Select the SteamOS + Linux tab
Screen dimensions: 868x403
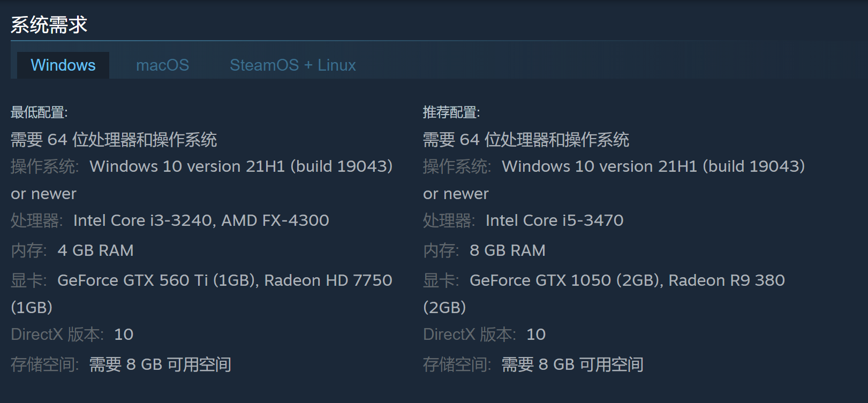point(292,65)
